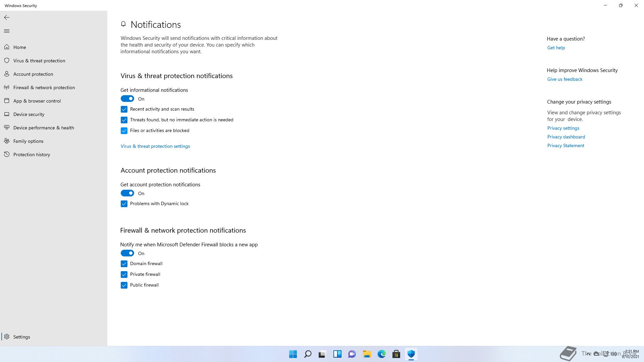The width and height of the screenshot is (644, 362).
Task: Go to Home in sidebar
Action: 54,47
